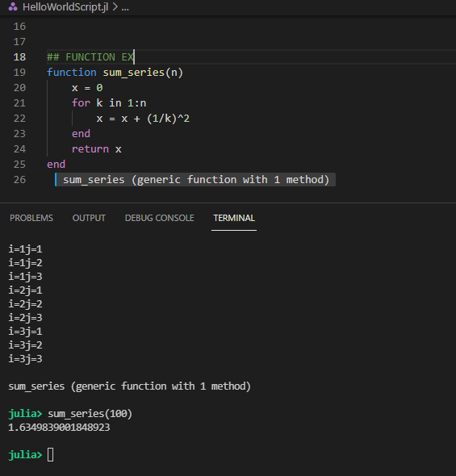Click the inner 'end' on line 23

pos(81,134)
